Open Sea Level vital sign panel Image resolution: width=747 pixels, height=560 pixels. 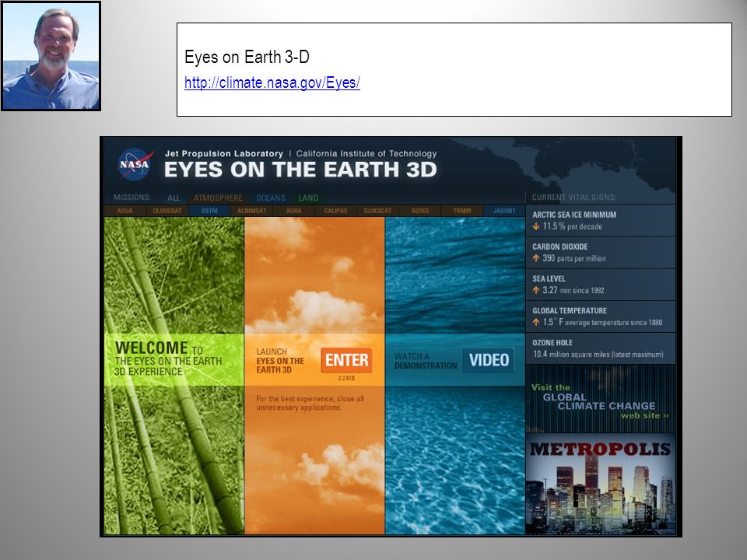(x=600, y=285)
